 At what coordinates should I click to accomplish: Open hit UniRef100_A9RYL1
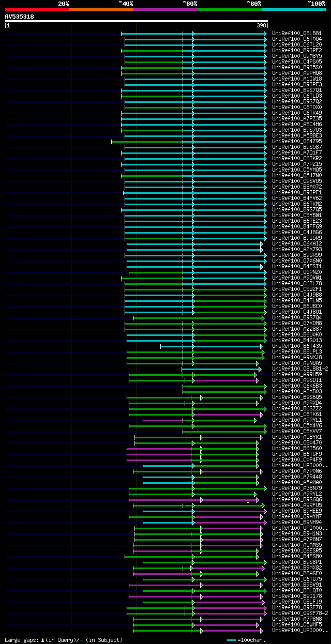click(297, 420)
